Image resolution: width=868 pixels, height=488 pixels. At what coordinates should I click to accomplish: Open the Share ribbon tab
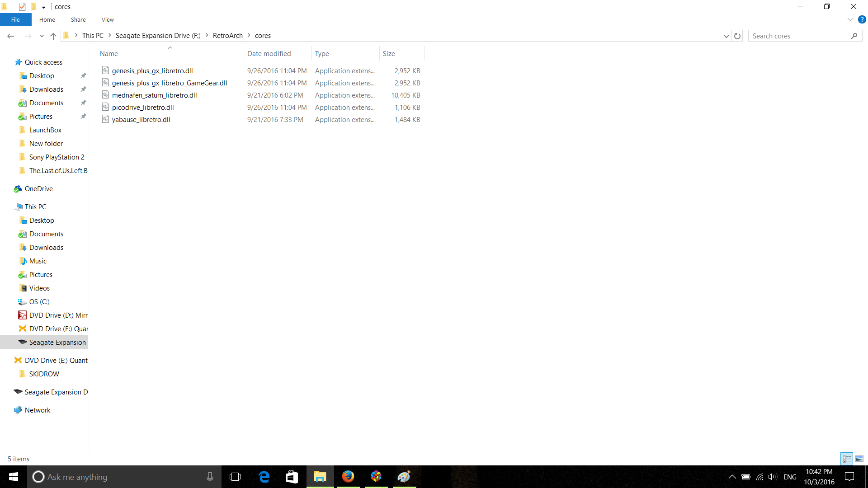[x=78, y=19]
